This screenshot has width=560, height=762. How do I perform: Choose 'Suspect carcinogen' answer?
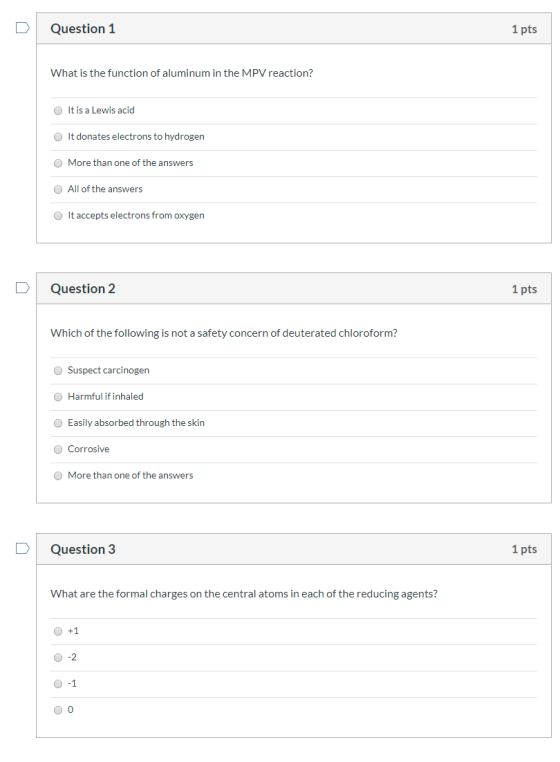(x=58, y=370)
